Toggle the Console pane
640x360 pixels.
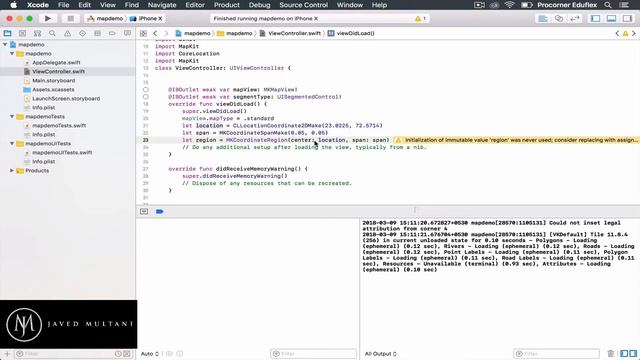tap(633, 353)
